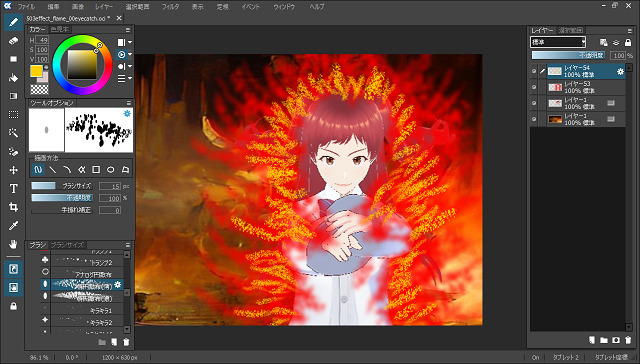Click the layer 不透明度 opacity slider
640x364 pixels.
click(x=569, y=55)
